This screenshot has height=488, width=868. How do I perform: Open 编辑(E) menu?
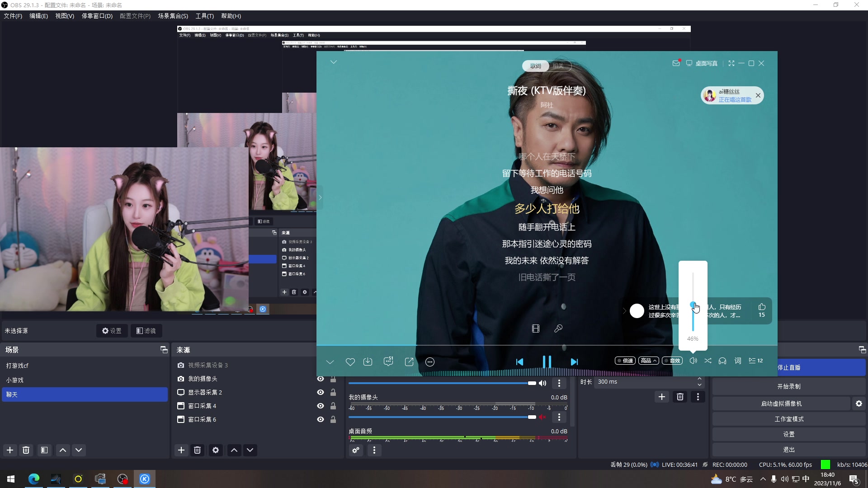38,16
